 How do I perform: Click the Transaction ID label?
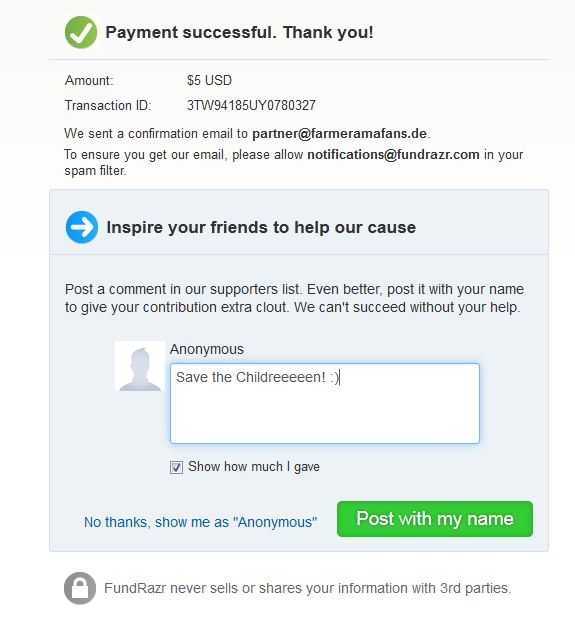click(108, 106)
